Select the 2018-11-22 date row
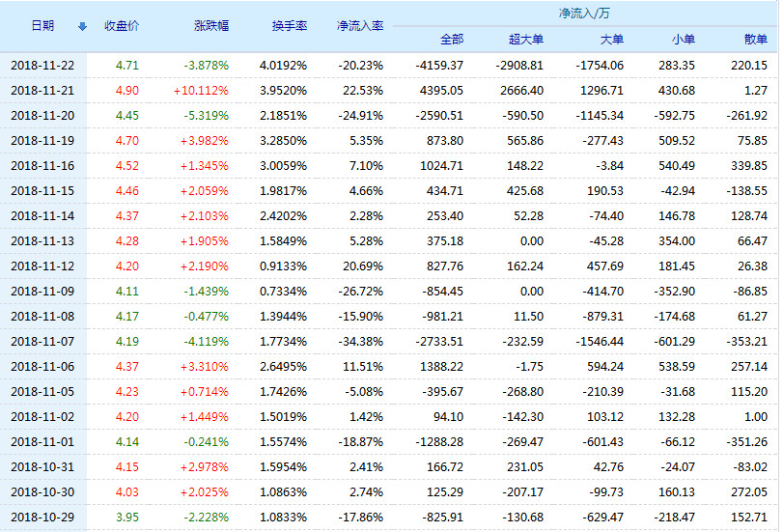The height and width of the screenshot is (532, 783). pyautogui.click(x=42, y=65)
